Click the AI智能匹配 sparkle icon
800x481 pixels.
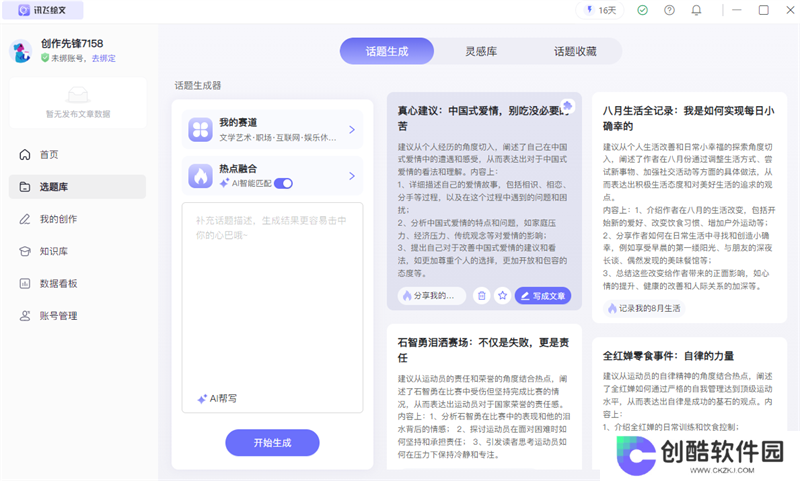pyautogui.click(x=224, y=183)
